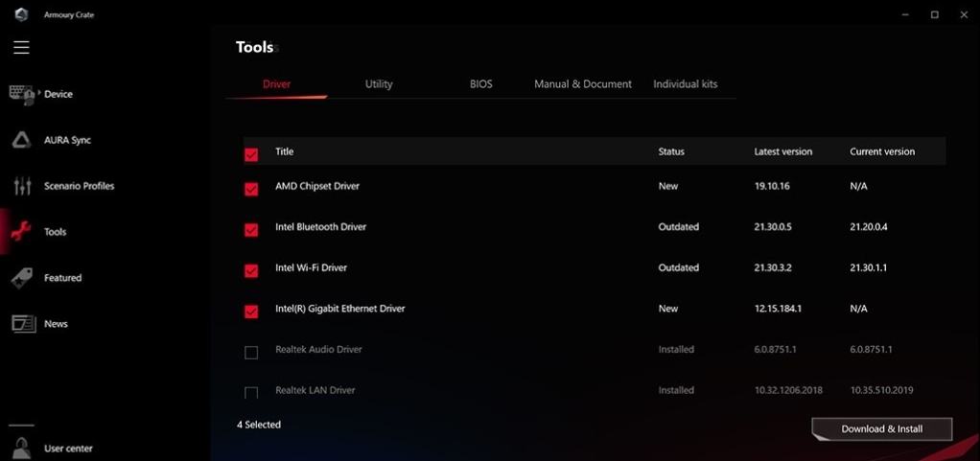Viewport: 980px width, 461px height.
Task: Click the Status column header
Action: point(671,151)
